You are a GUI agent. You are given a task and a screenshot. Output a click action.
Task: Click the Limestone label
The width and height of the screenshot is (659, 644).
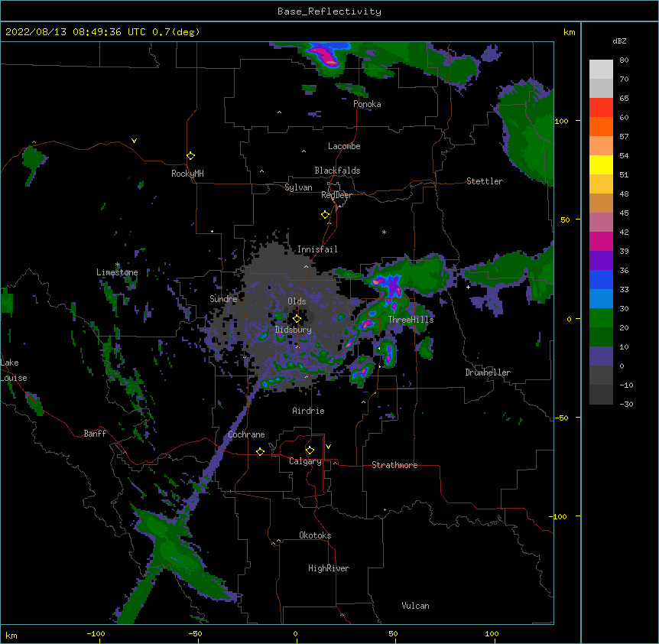[x=117, y=272]
